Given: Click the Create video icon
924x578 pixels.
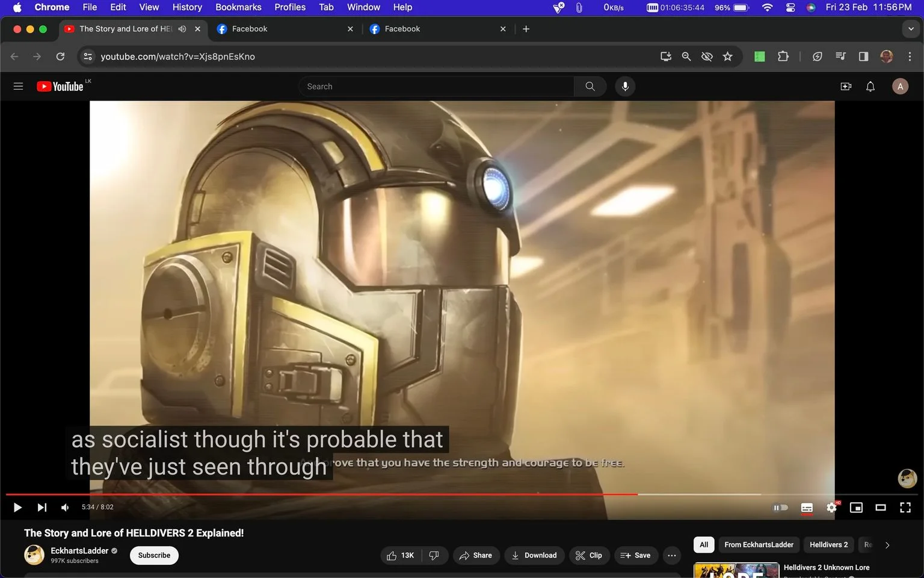Looking at the screenshot, I should [846, 86].
